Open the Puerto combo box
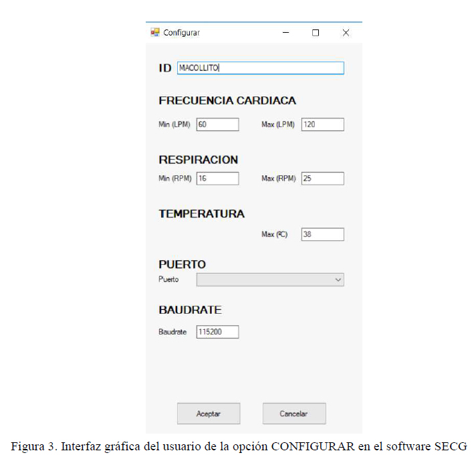This screenshot has width=476, height=461. pos(270,280)
